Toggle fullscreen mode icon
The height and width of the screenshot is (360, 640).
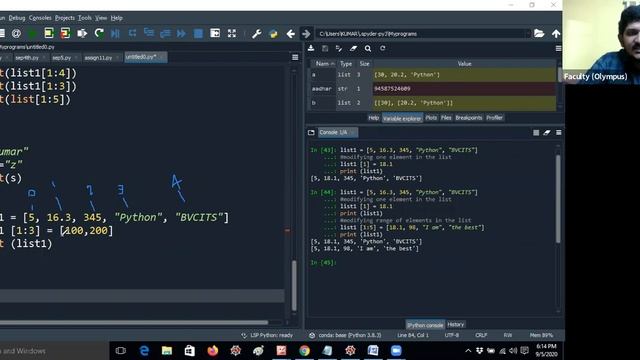232,33
